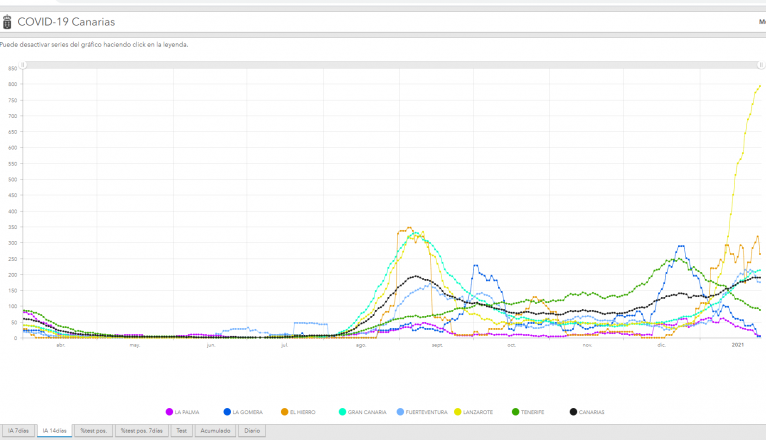Select the IA 14días tab
The height and width of the screenshot is (440, 766).
coord(54,431)
